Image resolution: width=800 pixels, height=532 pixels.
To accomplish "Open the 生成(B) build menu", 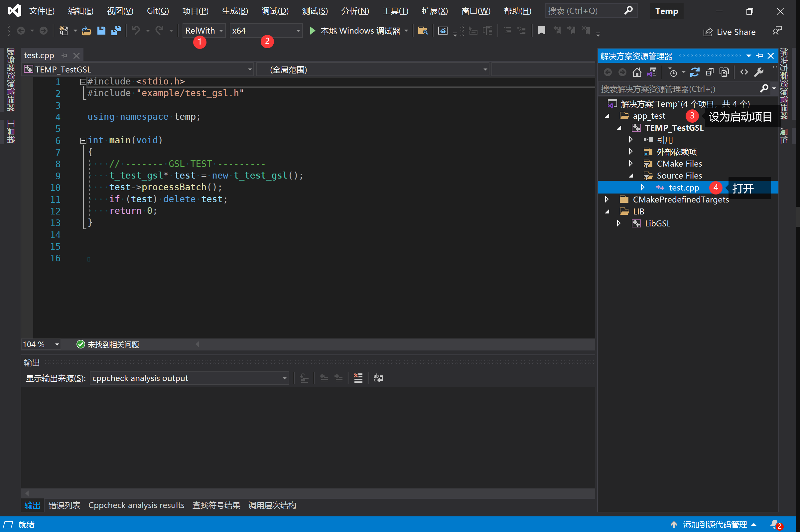I will 235,11.
